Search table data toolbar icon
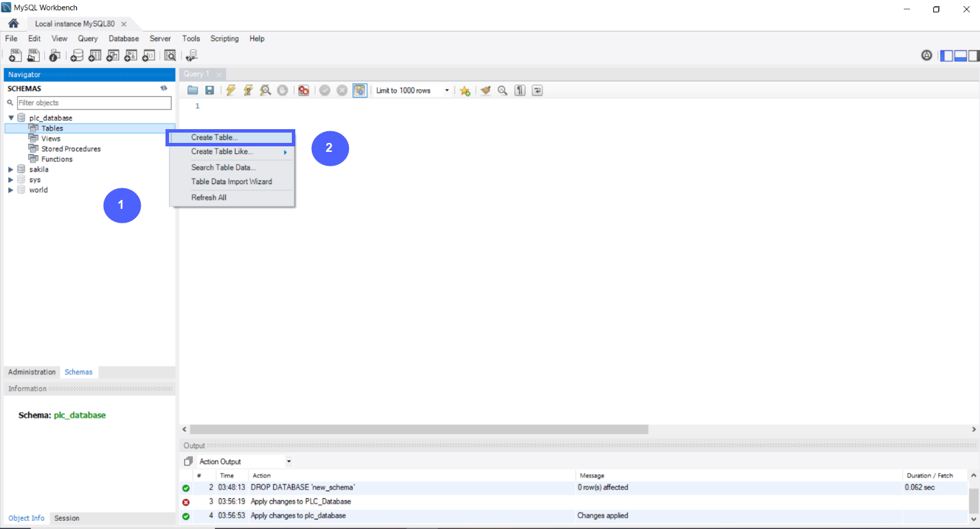 (x=170, y=56)
